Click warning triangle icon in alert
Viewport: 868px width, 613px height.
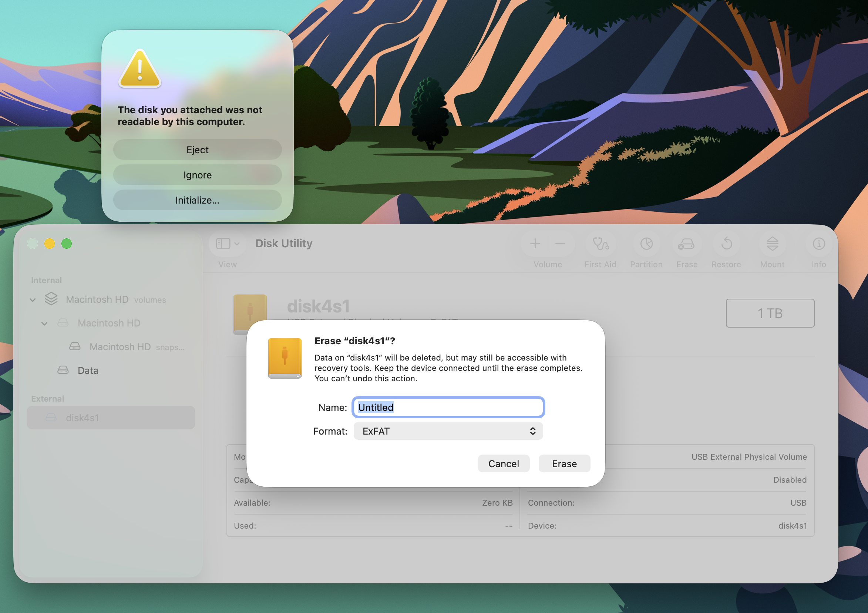point(140,69)
